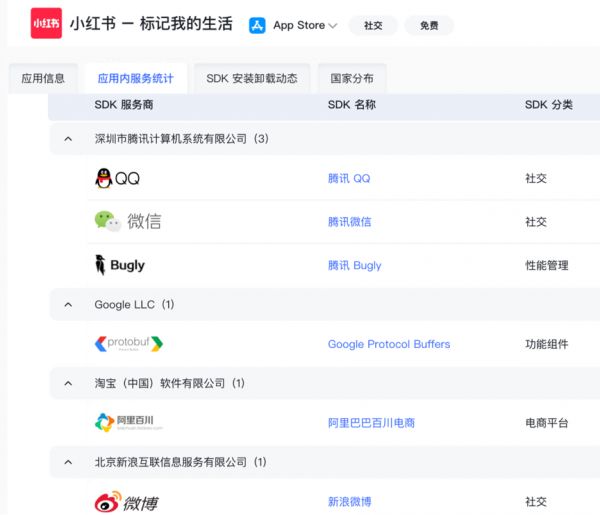Click the 免费 price tag button

coord(429,26)
